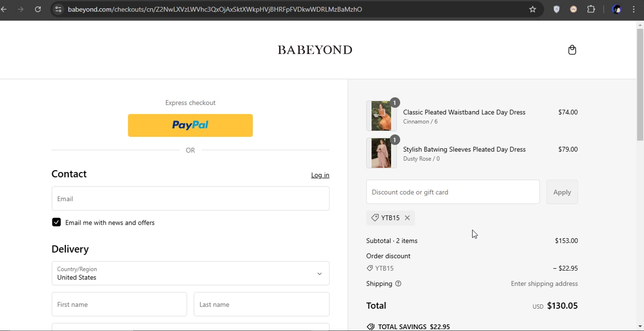Viewport: 644px width, 331px height.
Task: Click the BABEYOND logo
Action: [315, 50]
